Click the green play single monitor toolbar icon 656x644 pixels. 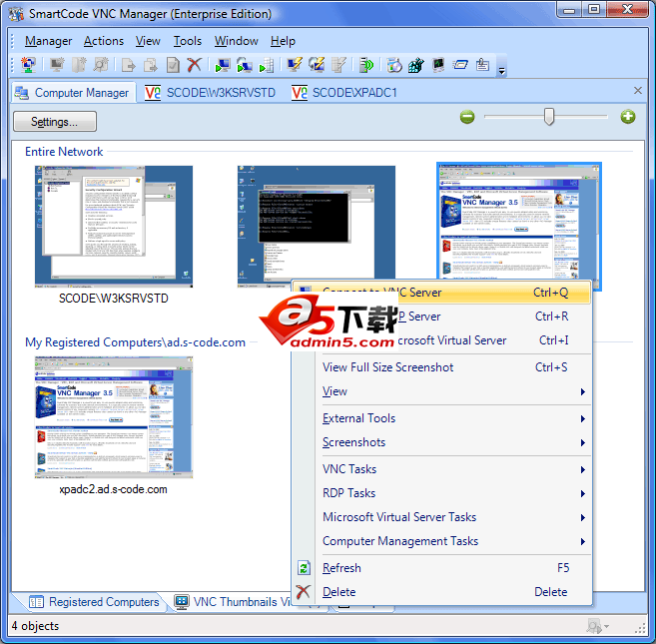pyautogui.click(x=222, y=65)
